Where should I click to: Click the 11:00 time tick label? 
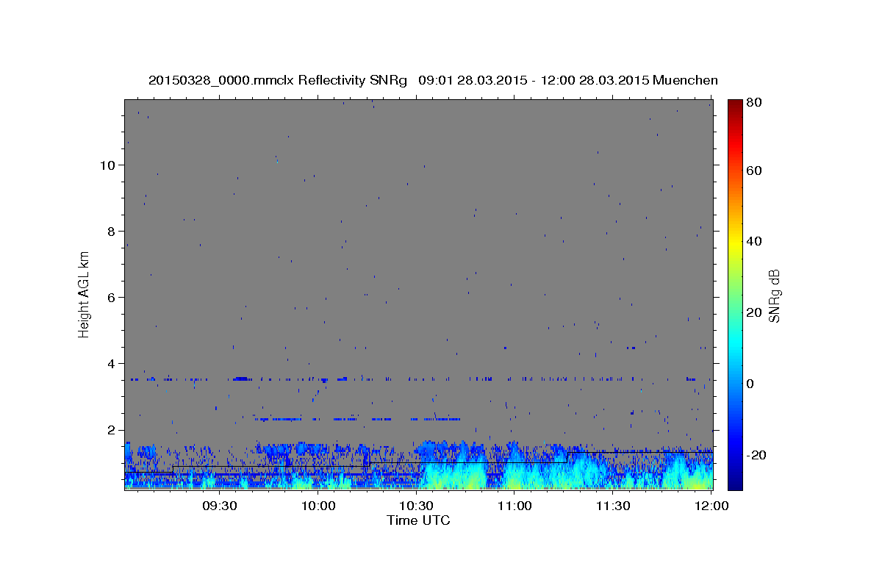(x=515, y=506)
